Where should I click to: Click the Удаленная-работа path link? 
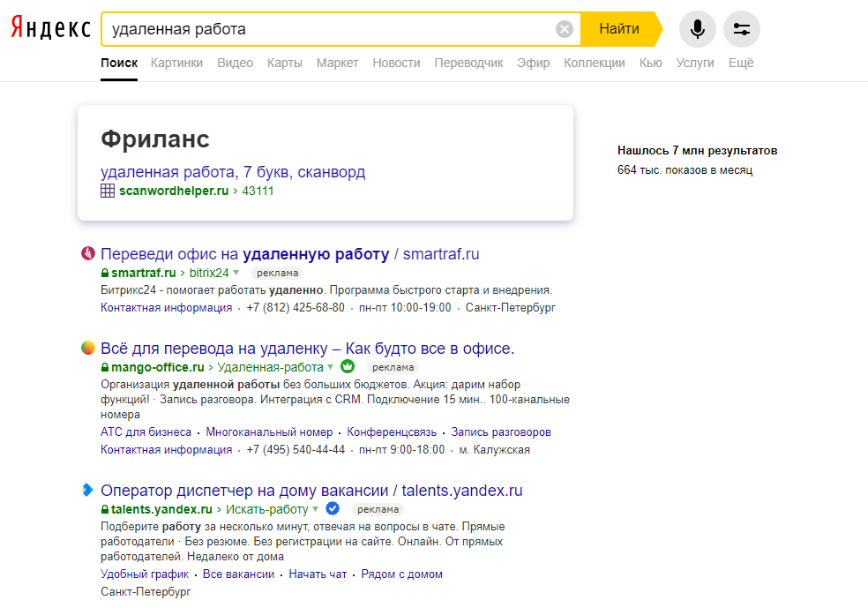[270, 367]
